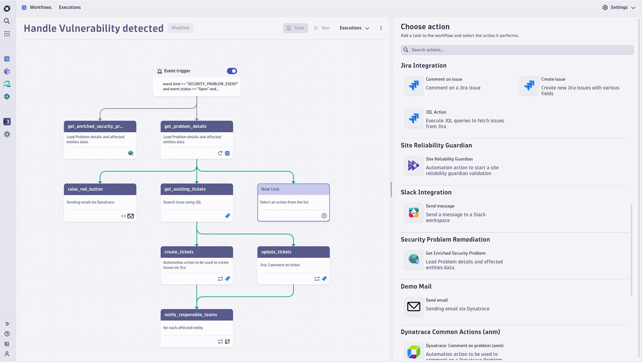Image resolution: width=644 pixels, height=362 pixels.
Task: Click the Save button
Action: (x=295, y=28)
